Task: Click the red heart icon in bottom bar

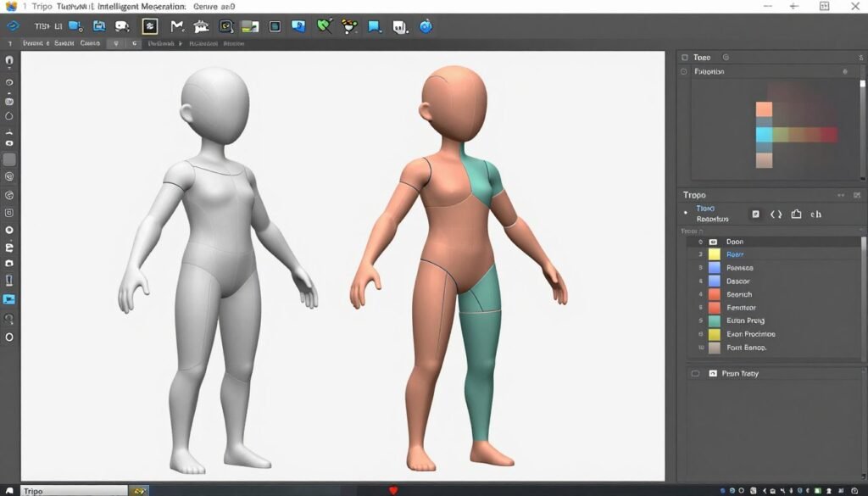Action: pyautogui.click(x=393, y=490)
